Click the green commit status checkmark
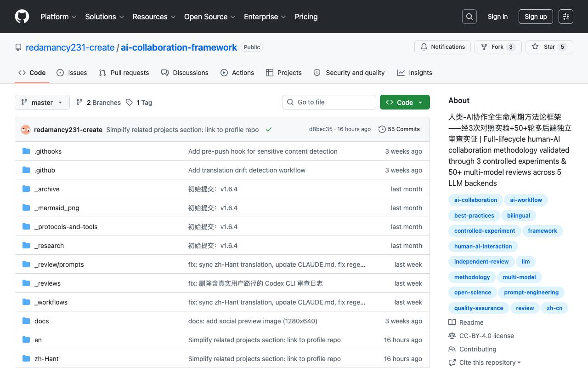Screen dimensions: 588x368 click(x=269, y=130)
